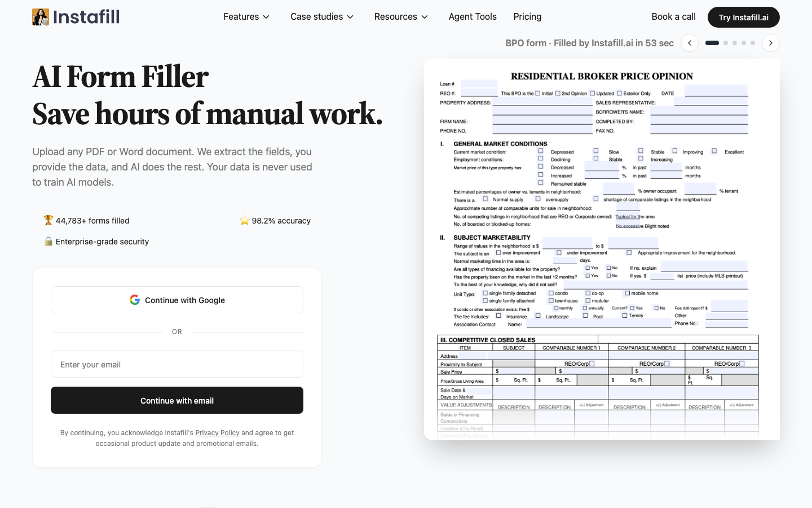Expand the Resources chevron
This screenshot has width=812, height=508.
425,17
